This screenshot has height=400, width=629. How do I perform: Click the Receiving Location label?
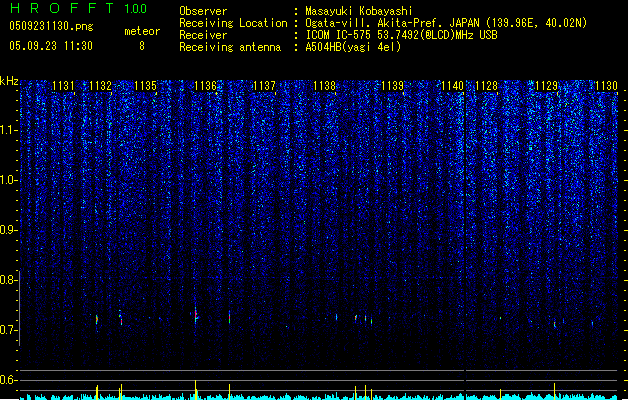click(x=233, y=23)
